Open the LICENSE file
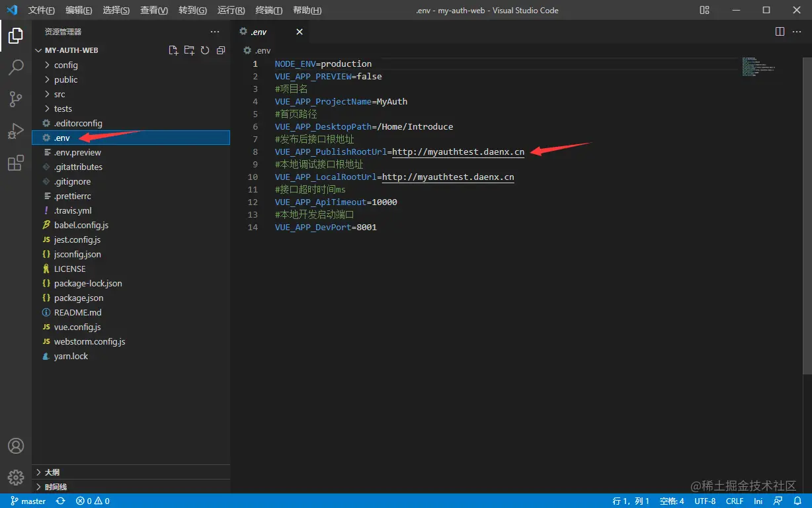 (131, 269)
